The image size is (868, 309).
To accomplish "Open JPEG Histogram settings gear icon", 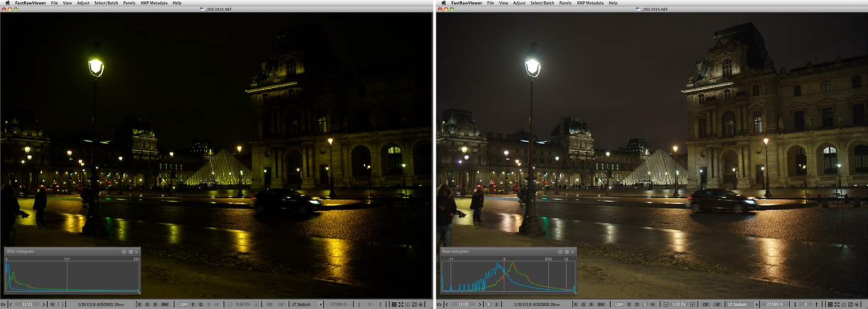I will pos(124,251).
